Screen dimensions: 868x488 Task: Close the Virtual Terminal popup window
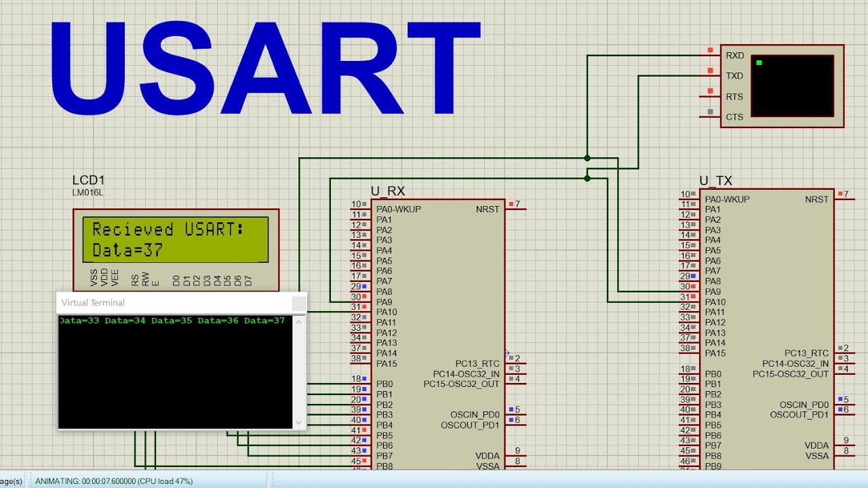pos(299,304)
